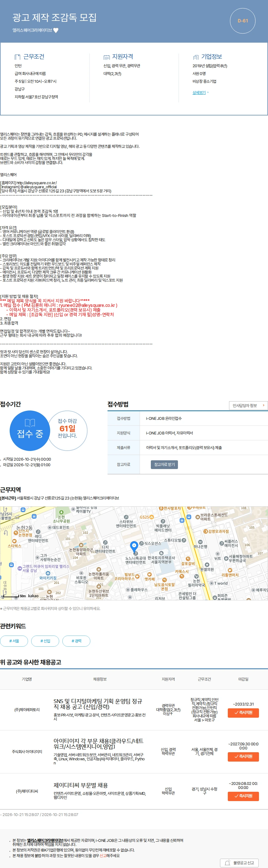
Task: Click the 기업정보 building icon
Action: [x=195, y=57]
